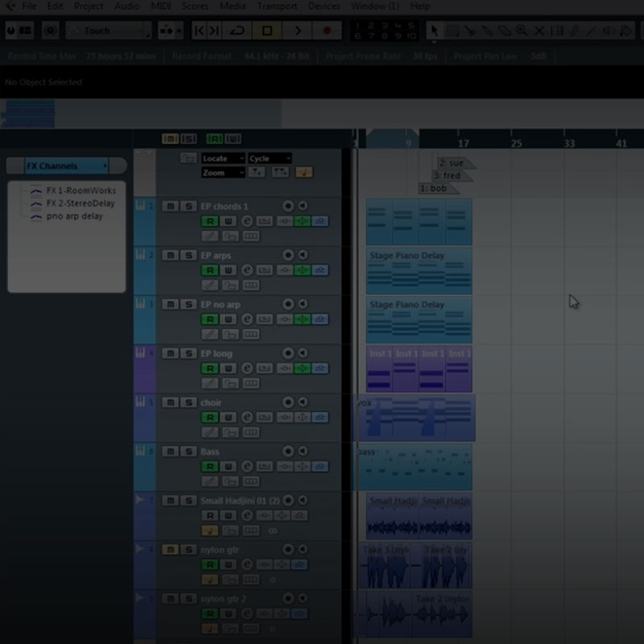
Task: Open the Devices menu
Action: click(324, 6)
